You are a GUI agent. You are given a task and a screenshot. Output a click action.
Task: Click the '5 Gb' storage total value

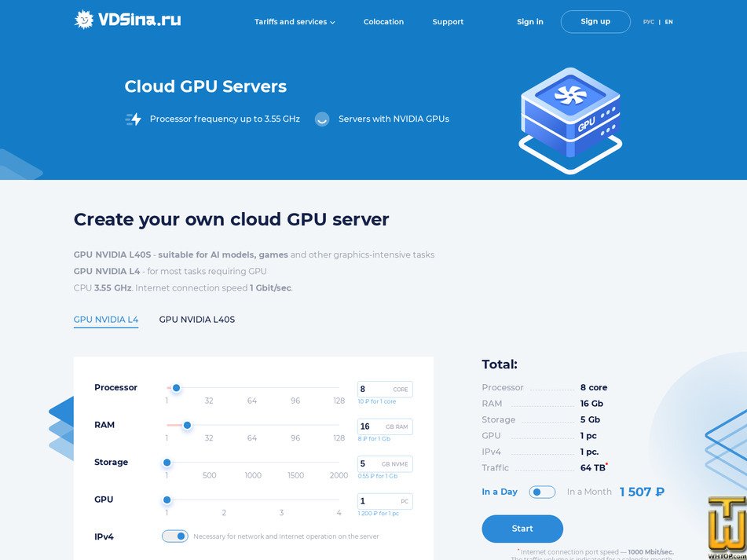coord(590,419)
